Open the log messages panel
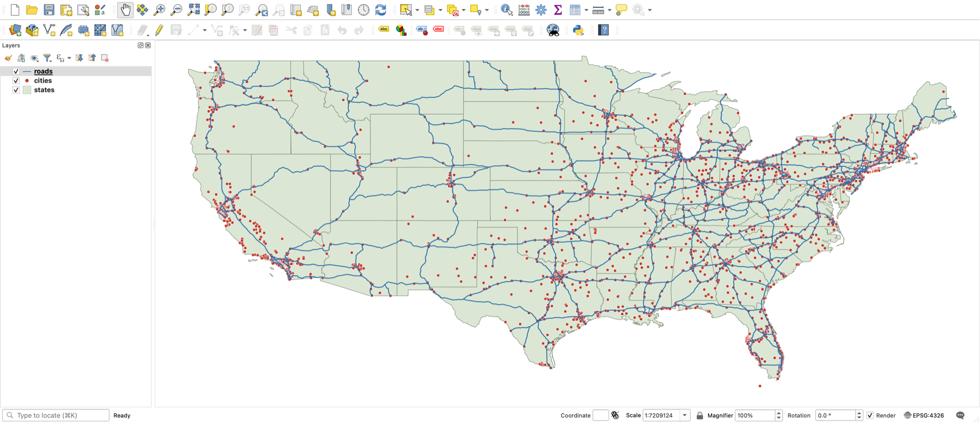The image size is (980, 423). tap(960, 415)
